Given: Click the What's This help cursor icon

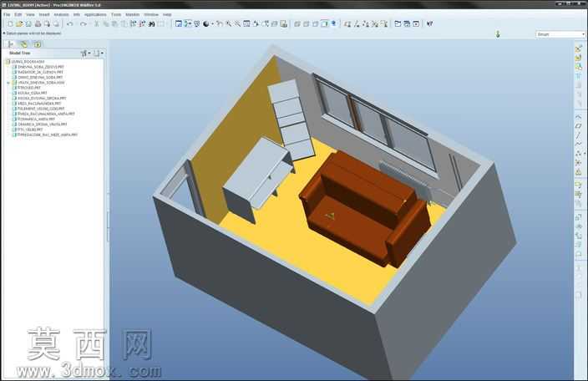Looking at the screenshot, I should 430,24.
